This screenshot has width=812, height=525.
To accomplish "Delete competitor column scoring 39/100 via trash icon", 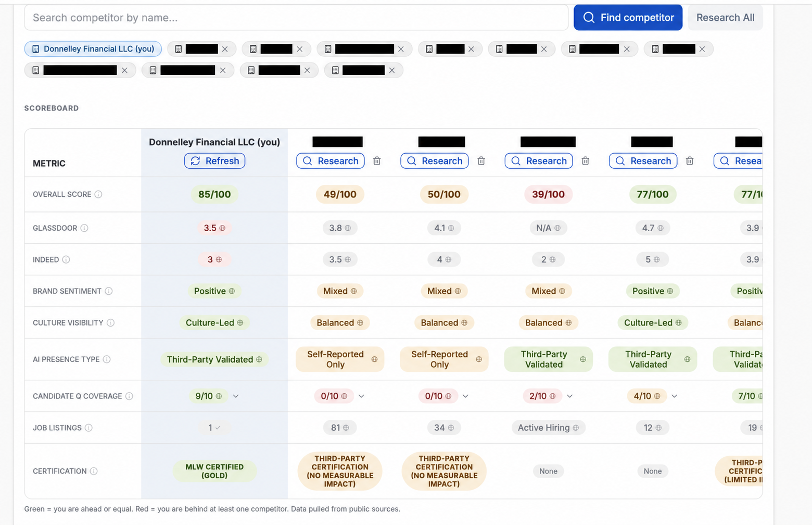I will click(x=586, y=161).
